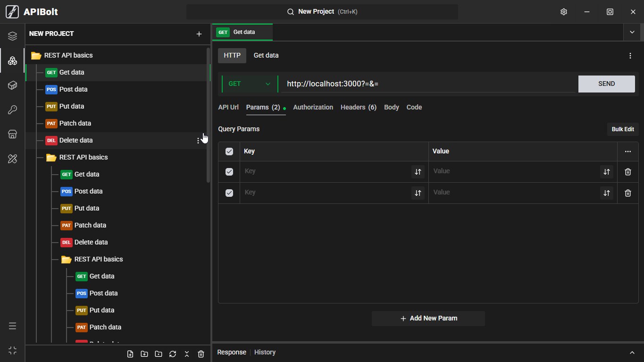Viewport: 644px width, 362px height.
Task: Click the first Key input field
Action: click(326, 171)
